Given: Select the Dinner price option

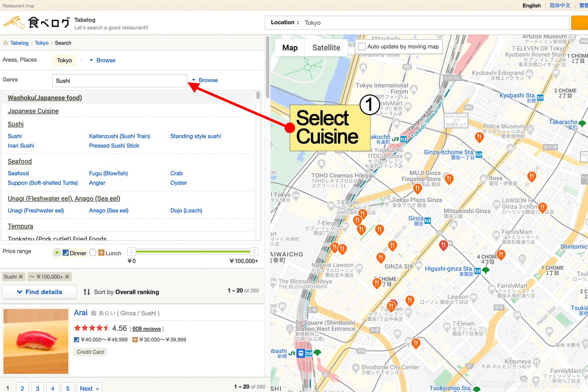Looking at the screenshot, I should (57, 253).
